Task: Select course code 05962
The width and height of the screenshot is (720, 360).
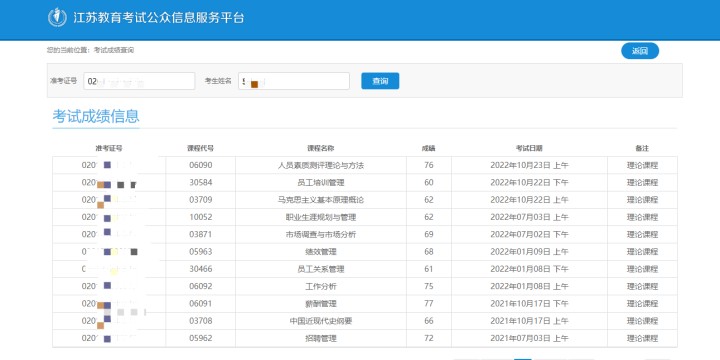Action: coord(201,338)
